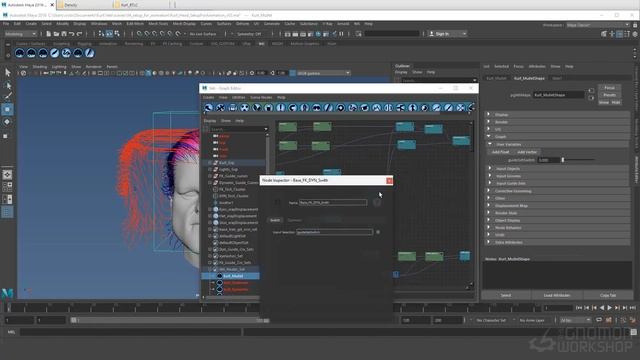The width and height of the screenshot is (640, 360).
Task: Open Attributes menu in Attribute Editor
Action: pos(537,67)
